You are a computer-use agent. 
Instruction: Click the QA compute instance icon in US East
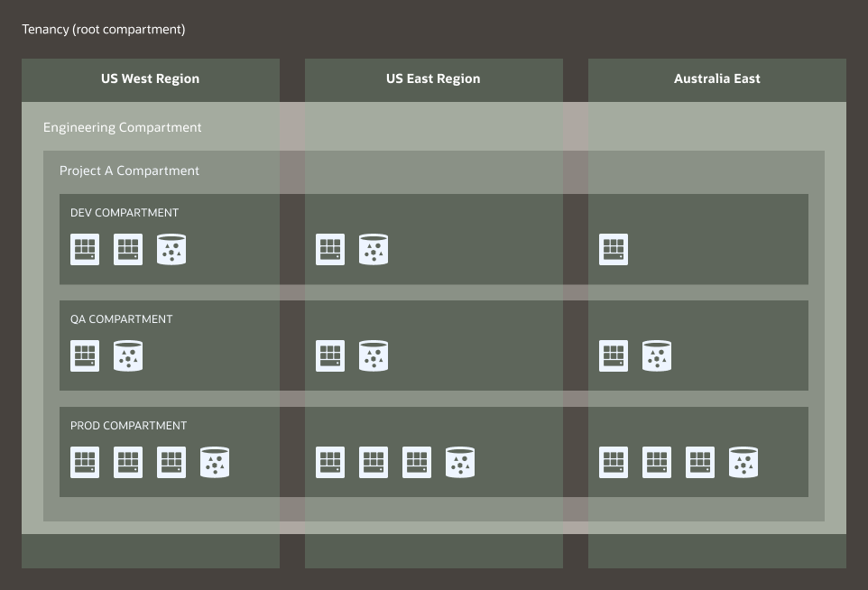coord(330,356)
